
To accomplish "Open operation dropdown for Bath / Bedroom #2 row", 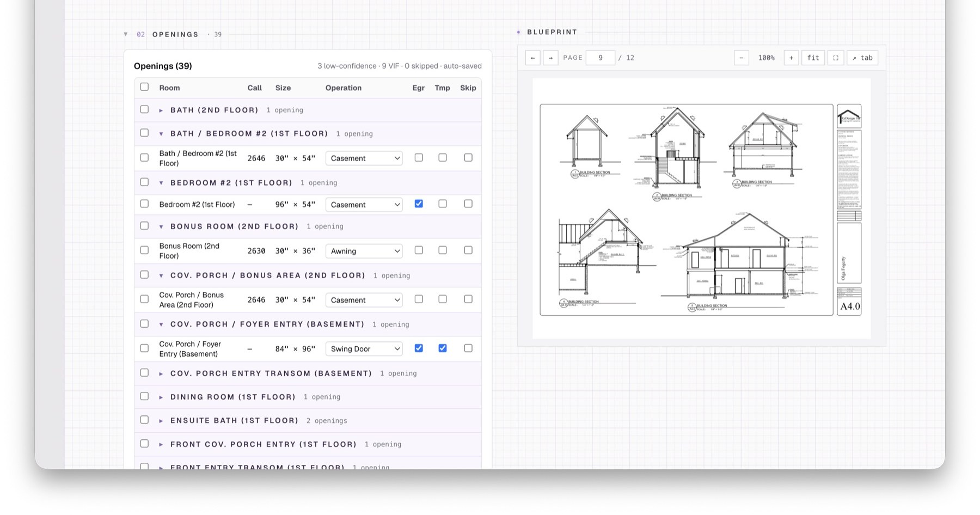I will tap(364, 158).
